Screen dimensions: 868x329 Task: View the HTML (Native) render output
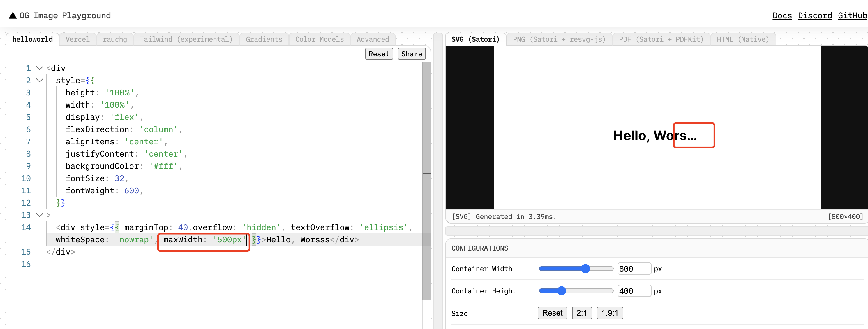tap(743, 39)
